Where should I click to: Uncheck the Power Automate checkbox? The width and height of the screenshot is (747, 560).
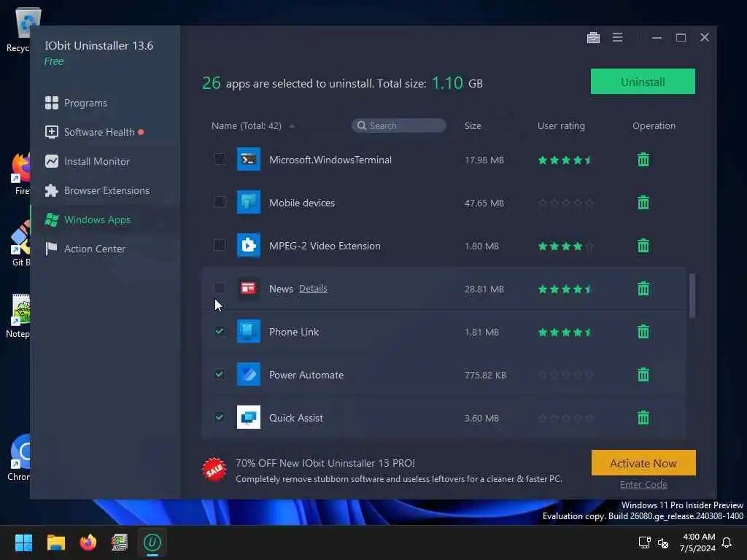point(220,374)
